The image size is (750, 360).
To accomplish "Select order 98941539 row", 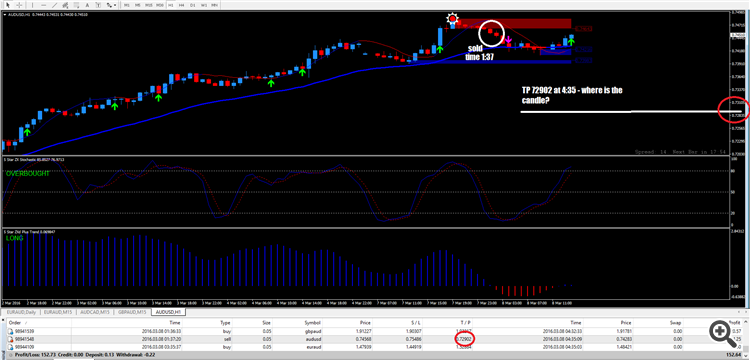I will point(375,331).
